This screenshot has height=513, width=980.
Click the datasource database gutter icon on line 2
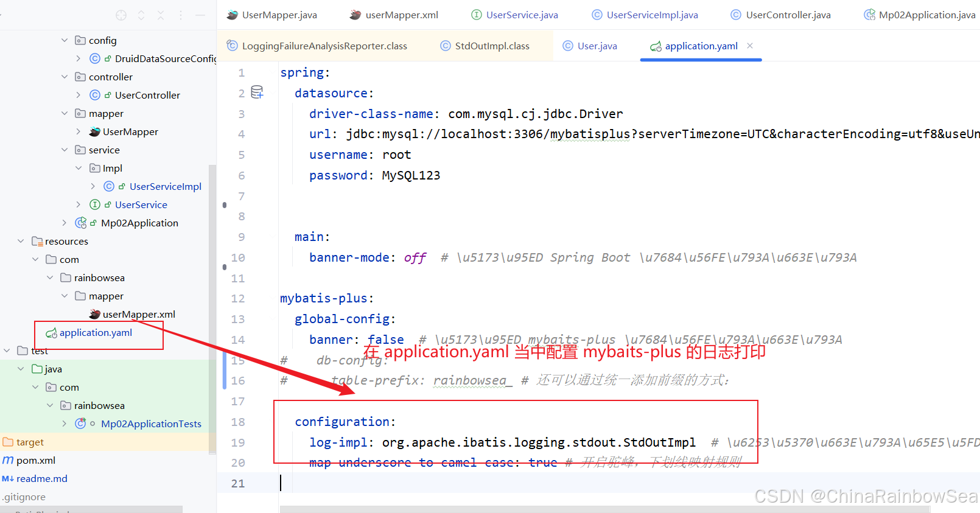257,92
